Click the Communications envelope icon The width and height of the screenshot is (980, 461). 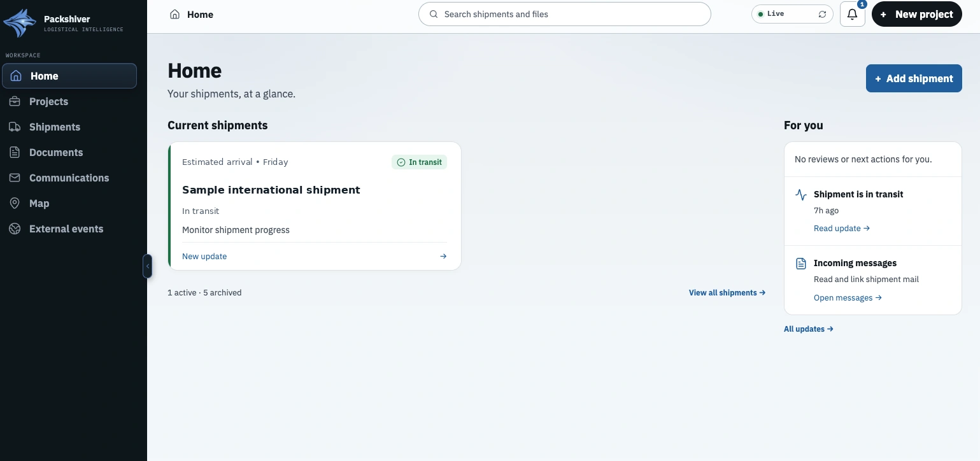pyautogui.click(x=15, y=178)
